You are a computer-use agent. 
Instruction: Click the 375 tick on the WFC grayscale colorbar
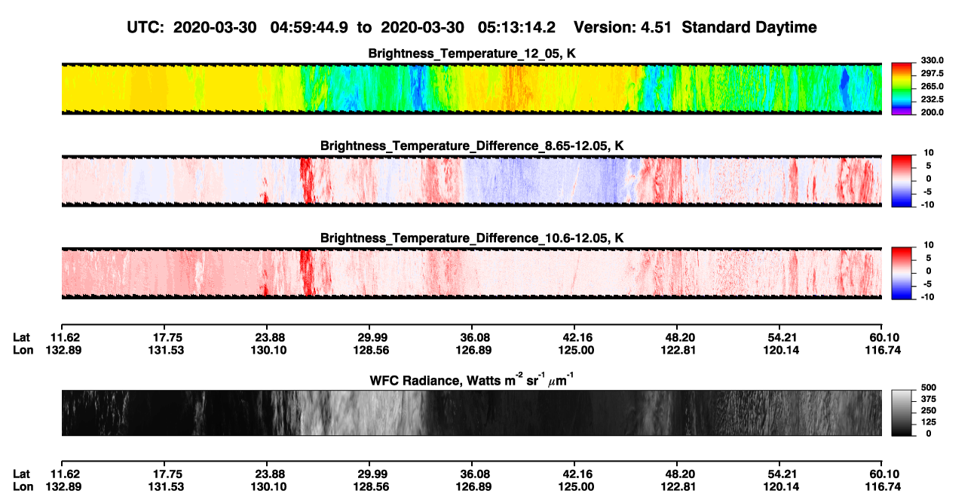tap(928, 399)
